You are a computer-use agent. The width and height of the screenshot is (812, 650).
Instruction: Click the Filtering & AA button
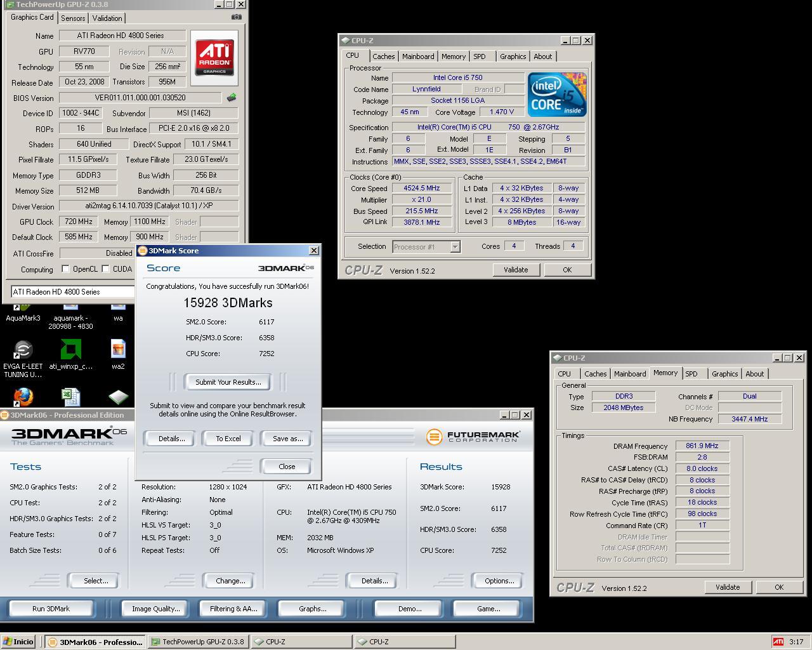(x=233, y=609)
